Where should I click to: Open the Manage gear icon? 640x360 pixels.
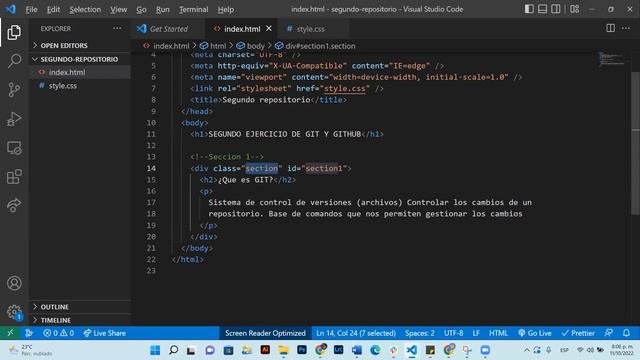tap(14, 312)
